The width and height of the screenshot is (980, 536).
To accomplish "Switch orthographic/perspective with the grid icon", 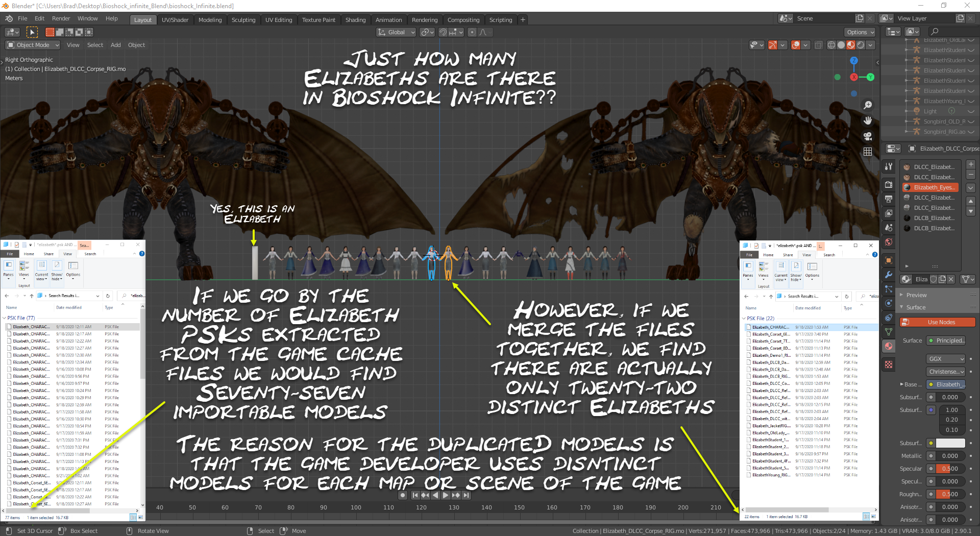I will 868,152.
